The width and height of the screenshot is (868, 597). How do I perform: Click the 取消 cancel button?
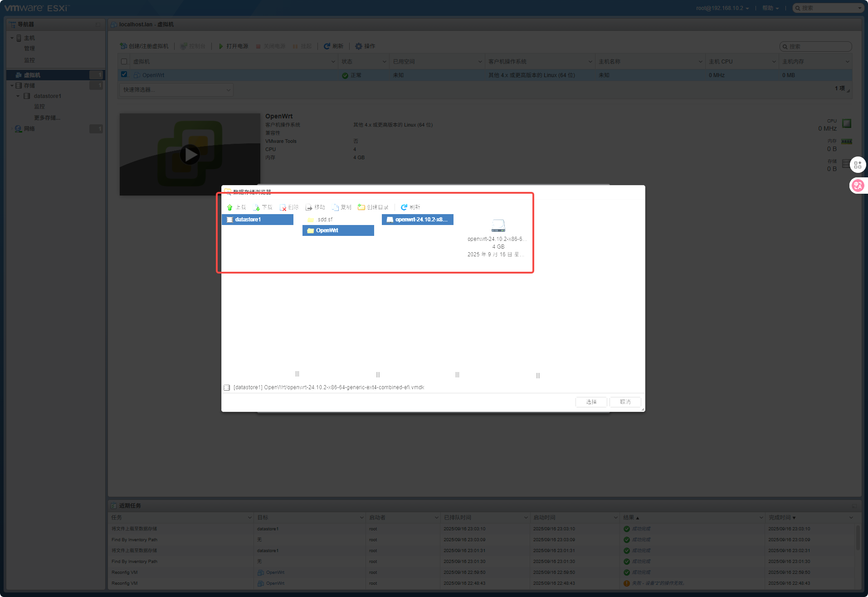click(625, 402)
